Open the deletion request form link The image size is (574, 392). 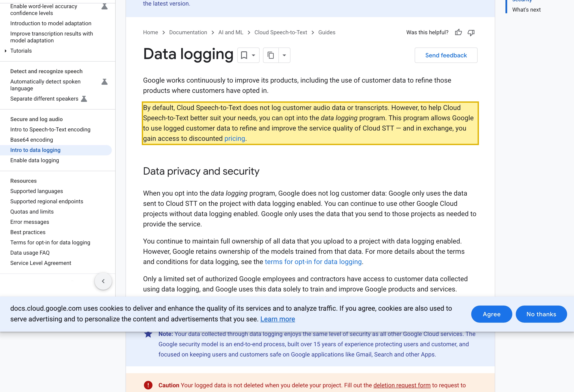(402, 385)
